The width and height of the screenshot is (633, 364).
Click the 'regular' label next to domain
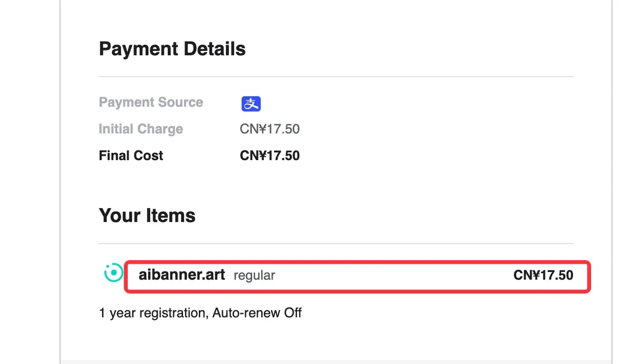[x=254, y=275]
